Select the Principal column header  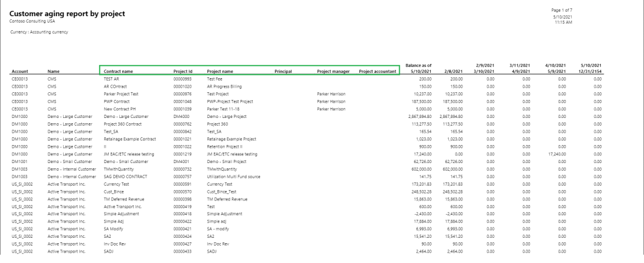(283, 70)
